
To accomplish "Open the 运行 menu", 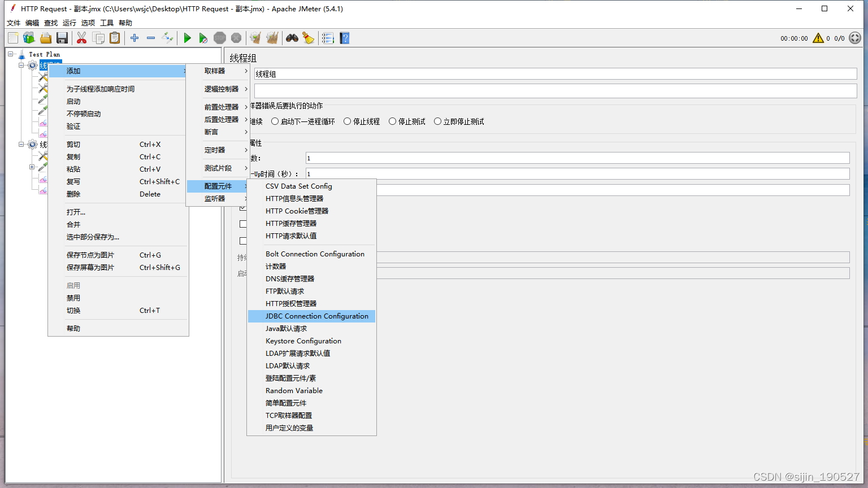I will pyautogui.click(x=70, y=23).
